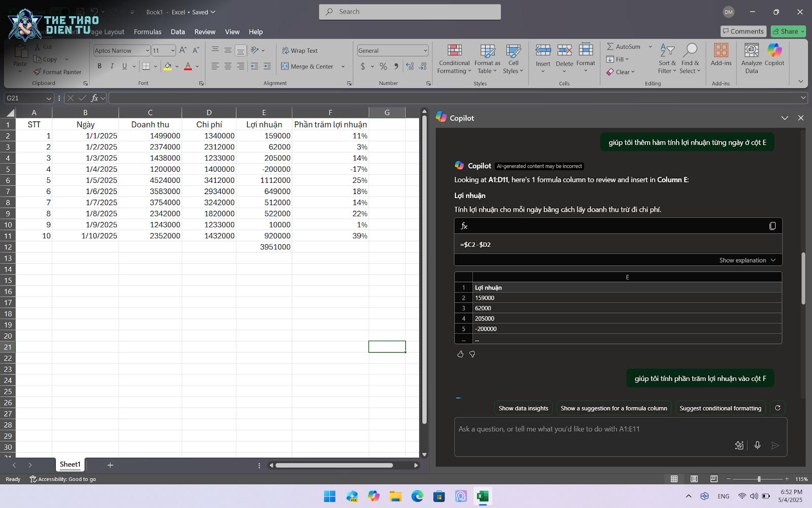812x508 pixels.
Task: Open Sort & Filter
Action: tap(667, 59)
